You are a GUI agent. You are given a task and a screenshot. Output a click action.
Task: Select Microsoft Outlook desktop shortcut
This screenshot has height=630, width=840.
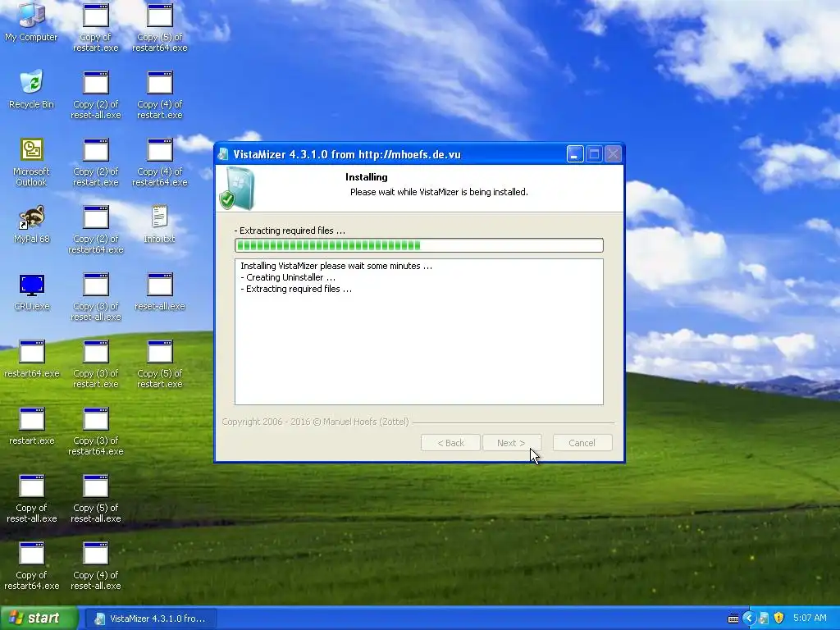coord(31,162)
